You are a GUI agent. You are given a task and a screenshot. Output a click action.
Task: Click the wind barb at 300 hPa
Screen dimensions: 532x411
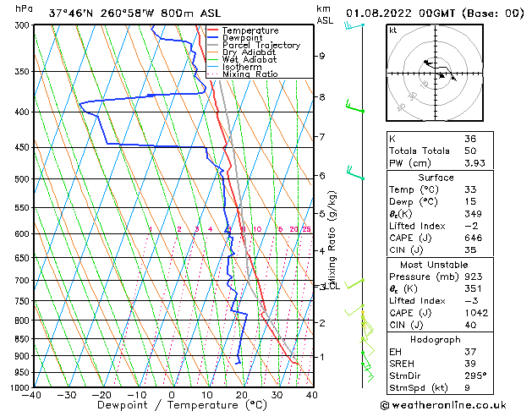click(x=354, y=25)
